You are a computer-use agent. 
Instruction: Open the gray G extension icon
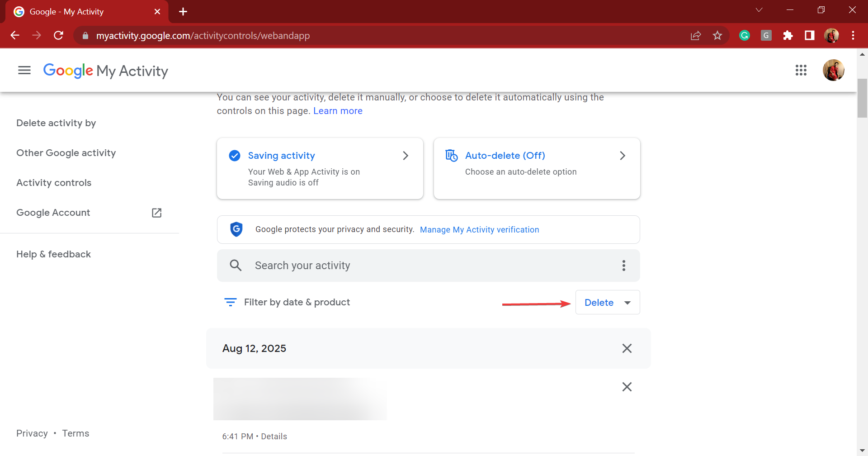coord(766,35)
